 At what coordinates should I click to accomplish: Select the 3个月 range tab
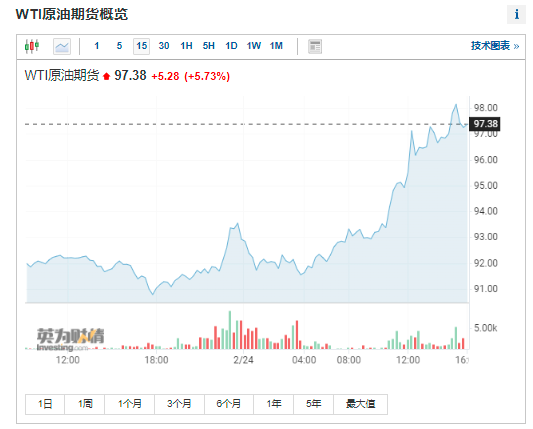[x=179, y=404]
